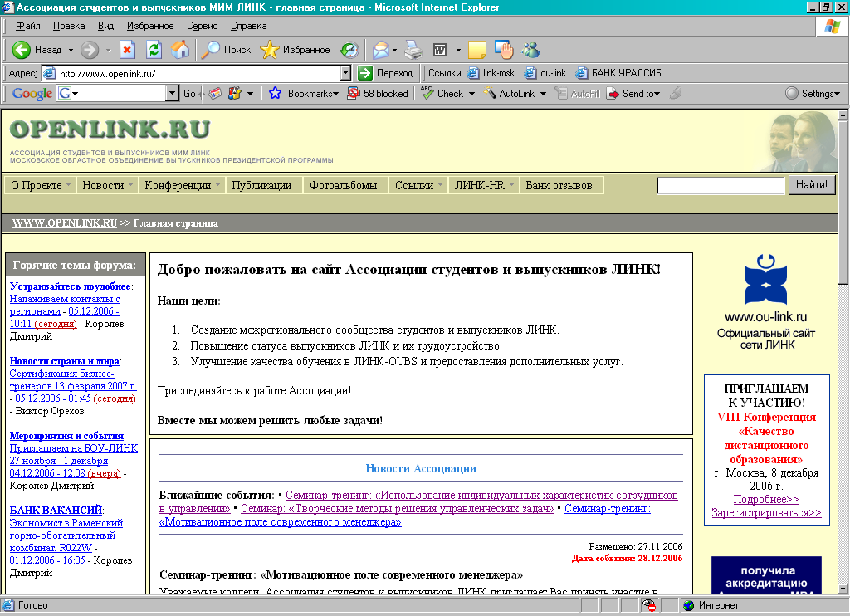Viewport: 850px width, 616px height.
Task: Stop page loading with red X icon
Action: 127,50
